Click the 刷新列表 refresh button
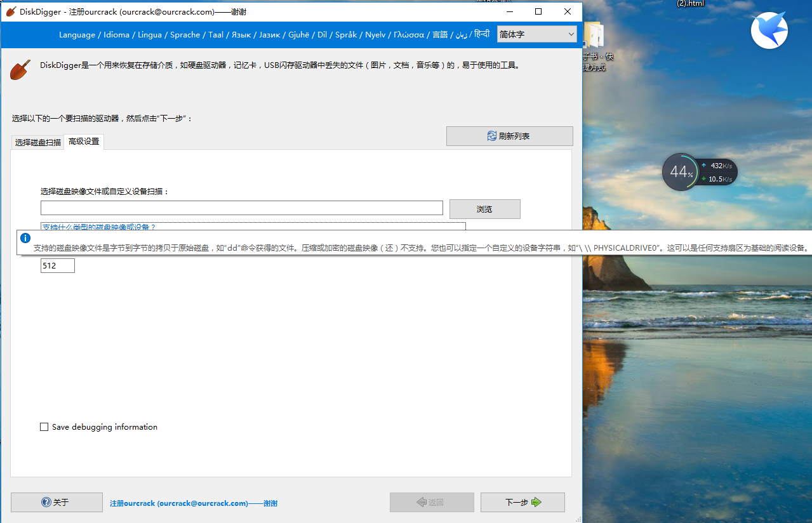 tap(509, 136)
